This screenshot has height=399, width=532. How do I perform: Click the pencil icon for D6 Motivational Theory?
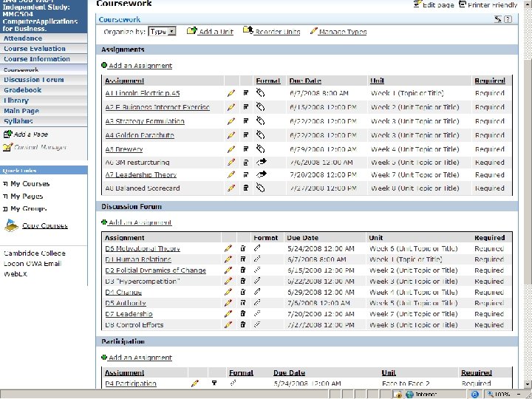point(228,249)
